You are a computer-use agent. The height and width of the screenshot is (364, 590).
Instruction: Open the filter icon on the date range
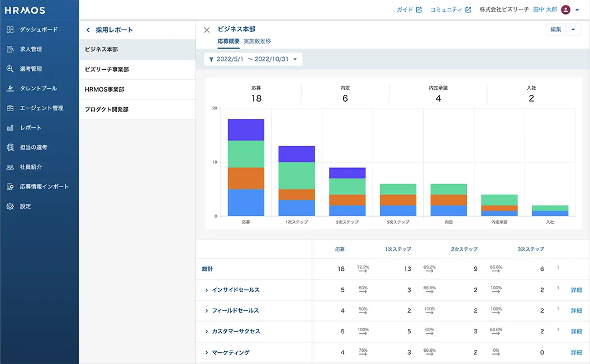pos(211,59)
